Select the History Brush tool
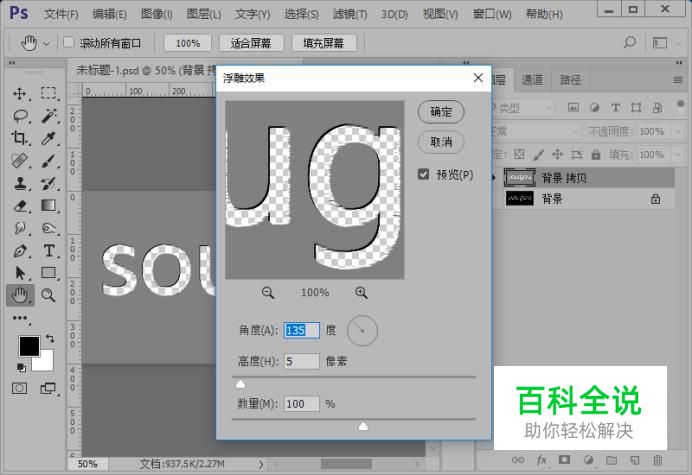 49,183
